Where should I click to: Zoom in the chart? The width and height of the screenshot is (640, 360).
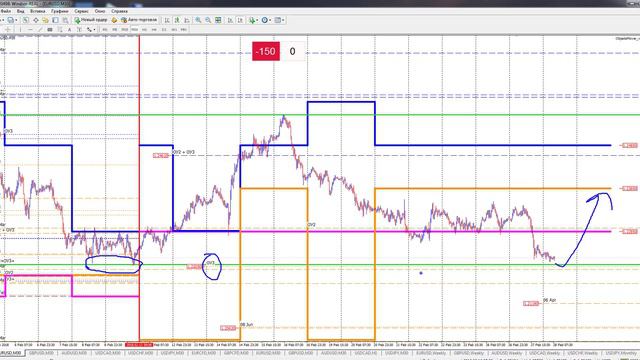(198, 20)
